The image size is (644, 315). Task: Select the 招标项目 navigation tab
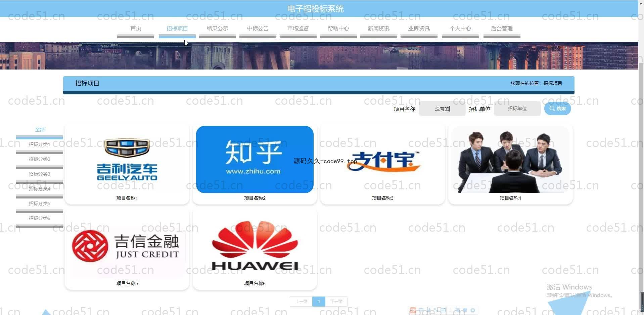[177, 29]
